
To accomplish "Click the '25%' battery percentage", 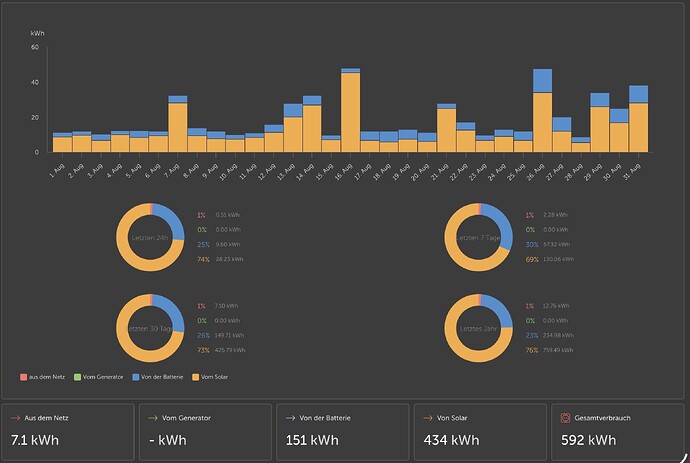I will click(x=203, y=245).
